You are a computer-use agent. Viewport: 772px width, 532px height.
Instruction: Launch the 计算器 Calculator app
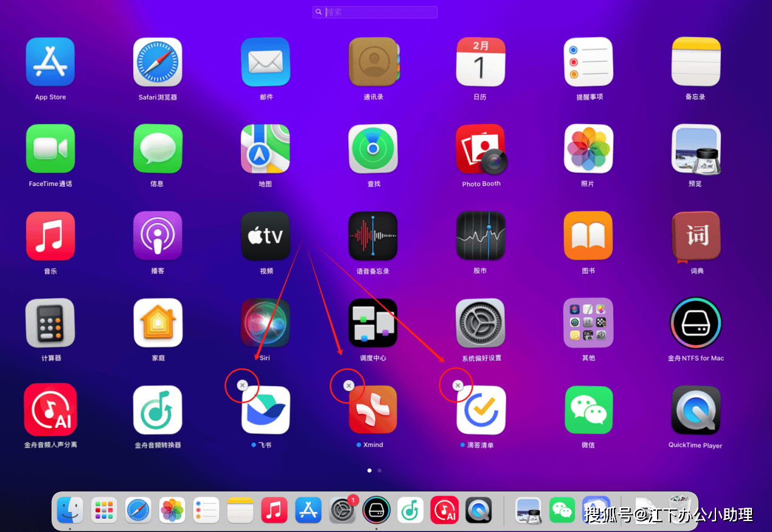[x=50, y=323]
